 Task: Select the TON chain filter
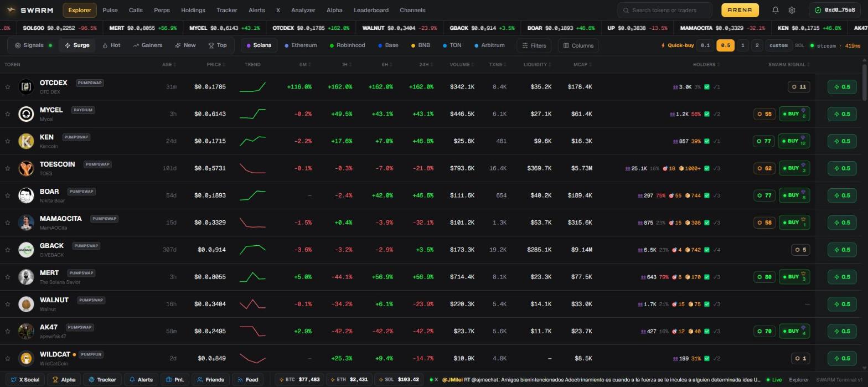pos(452,45)
